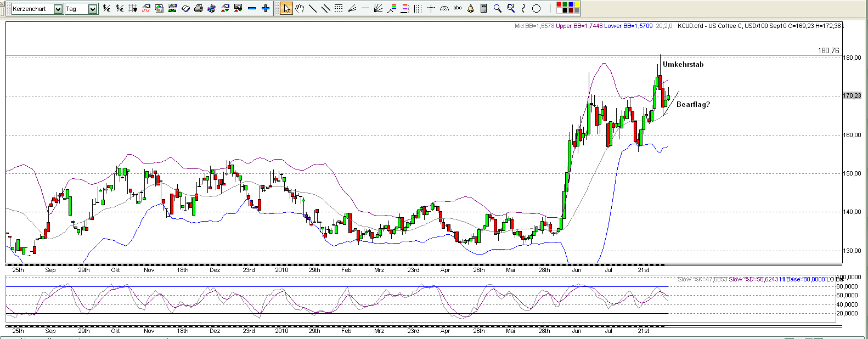
Task: Set a price alert with bell icon
Action: [471, 8]
